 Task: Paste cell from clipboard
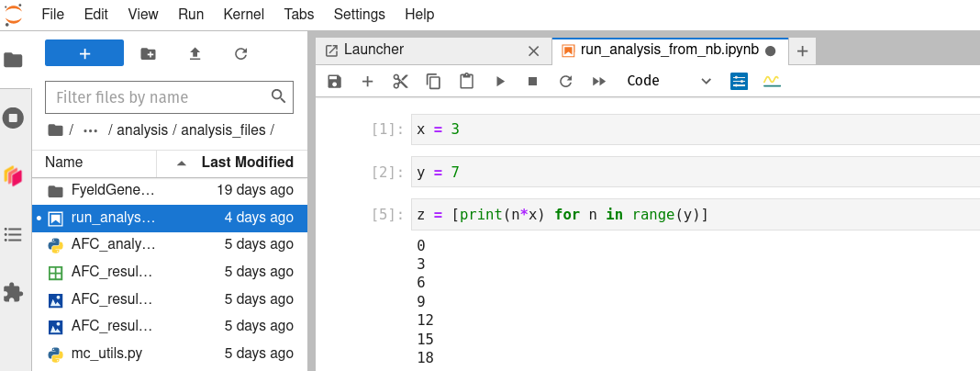tap(466, 82)
